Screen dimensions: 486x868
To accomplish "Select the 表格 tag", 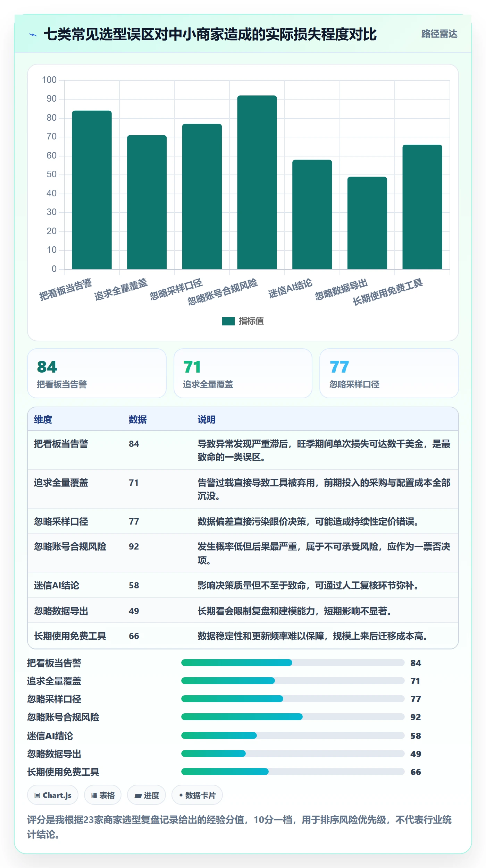I will click(103, 795).
